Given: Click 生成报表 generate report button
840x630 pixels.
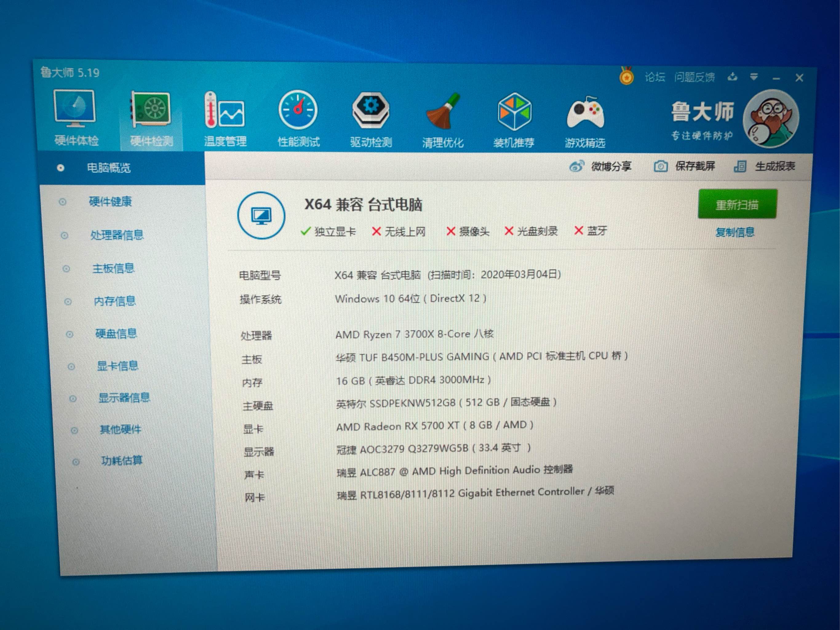Looking at the screenshot, I should coord(764,166).
